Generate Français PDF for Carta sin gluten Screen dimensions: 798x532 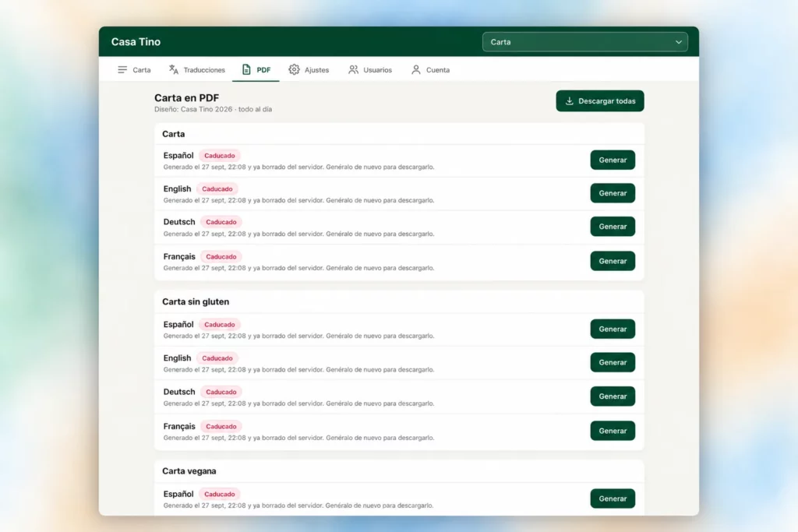click(613, 431)
